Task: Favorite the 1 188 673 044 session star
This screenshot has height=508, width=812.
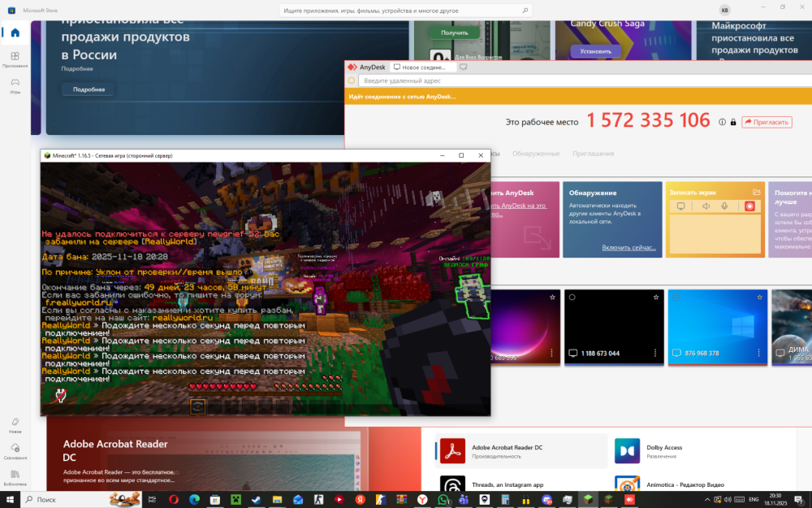Action: point(656,297)
